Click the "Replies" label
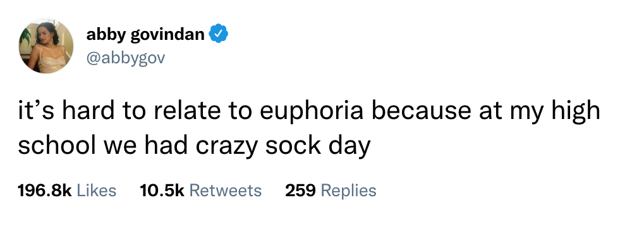This screenshot has height=238, width=644. point(348,191)
